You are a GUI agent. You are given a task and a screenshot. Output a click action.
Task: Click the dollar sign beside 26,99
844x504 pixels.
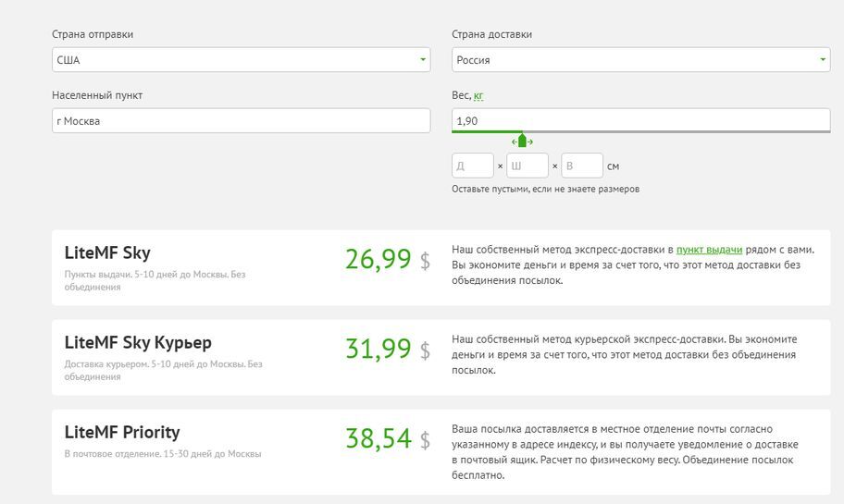pos(425,262)
